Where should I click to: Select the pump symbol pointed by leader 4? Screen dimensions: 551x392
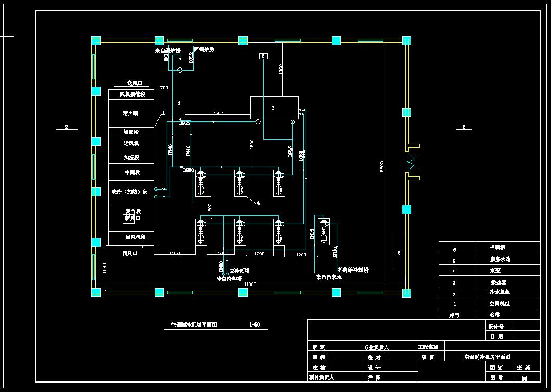pyautogui.click(x=240, y=183)
